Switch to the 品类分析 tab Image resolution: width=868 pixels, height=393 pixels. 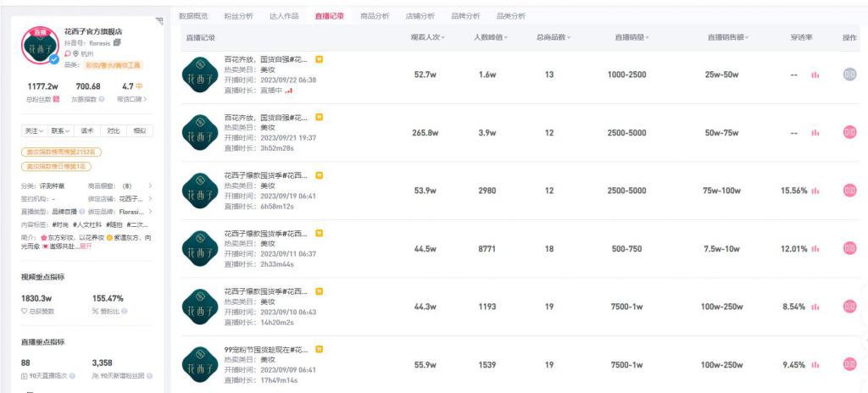[x=511, y=16]
